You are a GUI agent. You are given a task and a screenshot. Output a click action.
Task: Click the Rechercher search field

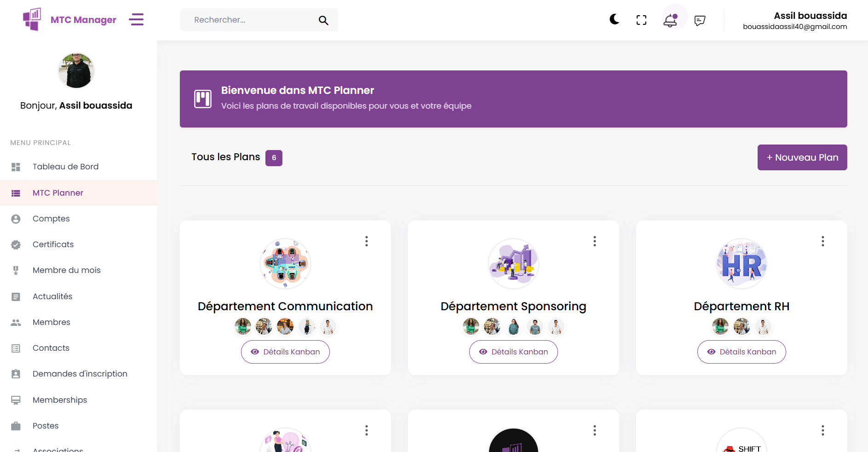coord(259,20)
